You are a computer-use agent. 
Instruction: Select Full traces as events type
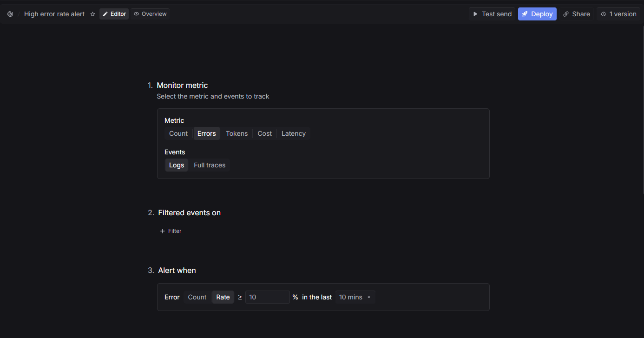pyautogui.click(x=210, y=165)
